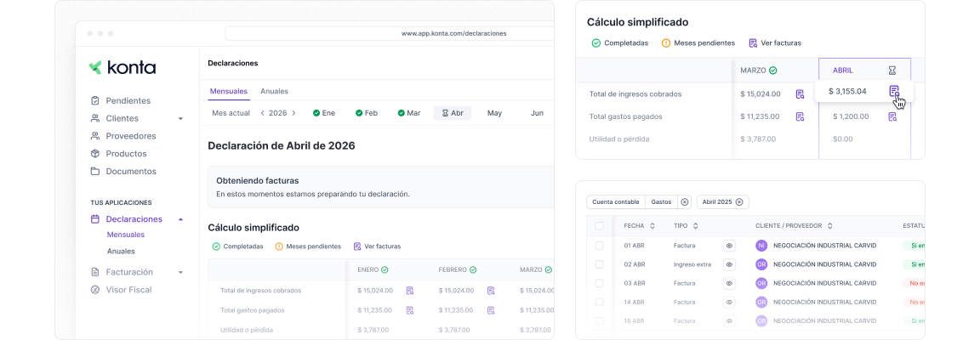View invoices icon next to $3,155.04
Image resolution: width=980 pixels, height=340 pixels.
(x=894, y=91)
